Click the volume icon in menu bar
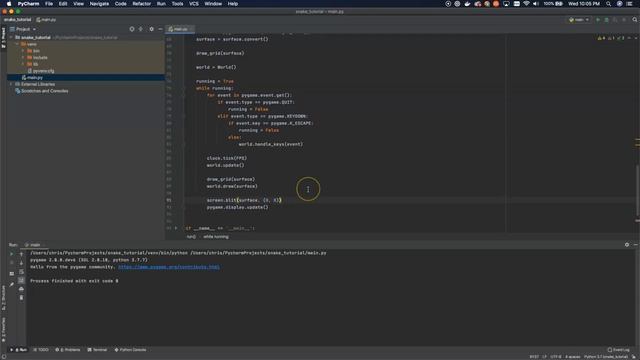640x360 pixels. pos(536,4)
